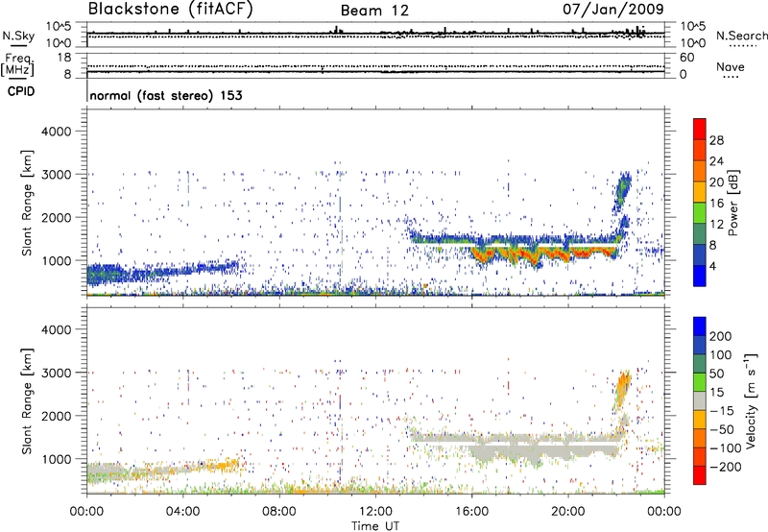Click the '-15' value on the velocity scale

tap(722, 410)
